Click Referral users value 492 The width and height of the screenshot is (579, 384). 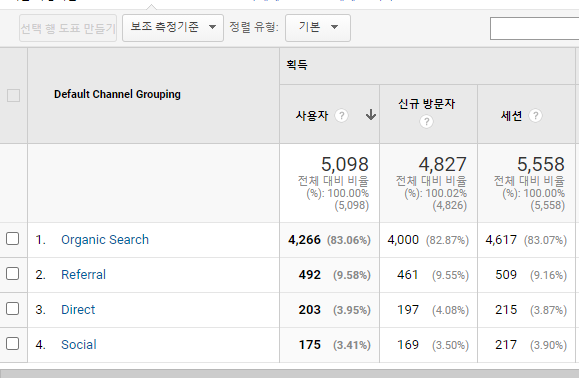(309, 275)
